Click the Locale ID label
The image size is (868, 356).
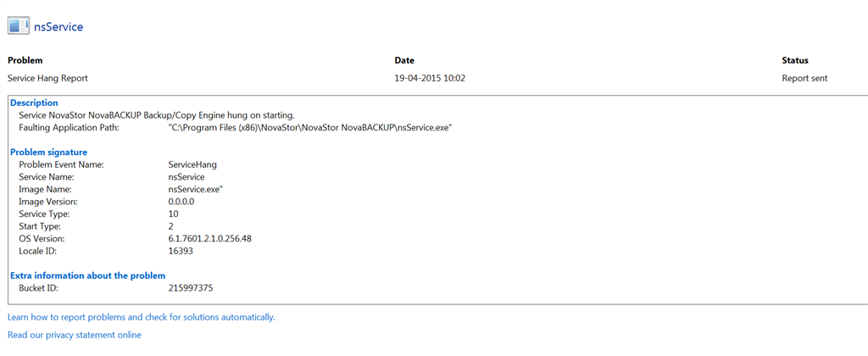[x=38, y=251]
